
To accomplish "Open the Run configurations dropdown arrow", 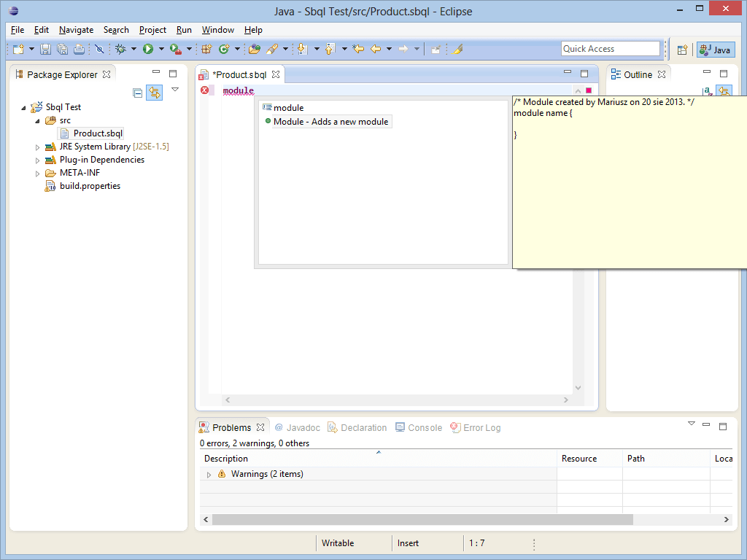I will tap(161, 49).
